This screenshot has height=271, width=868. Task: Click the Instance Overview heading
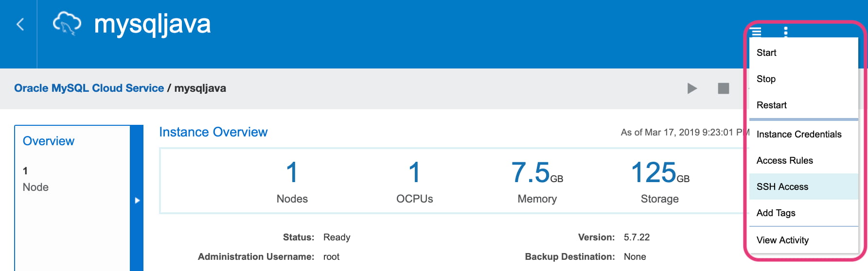(x=213, y=132)
